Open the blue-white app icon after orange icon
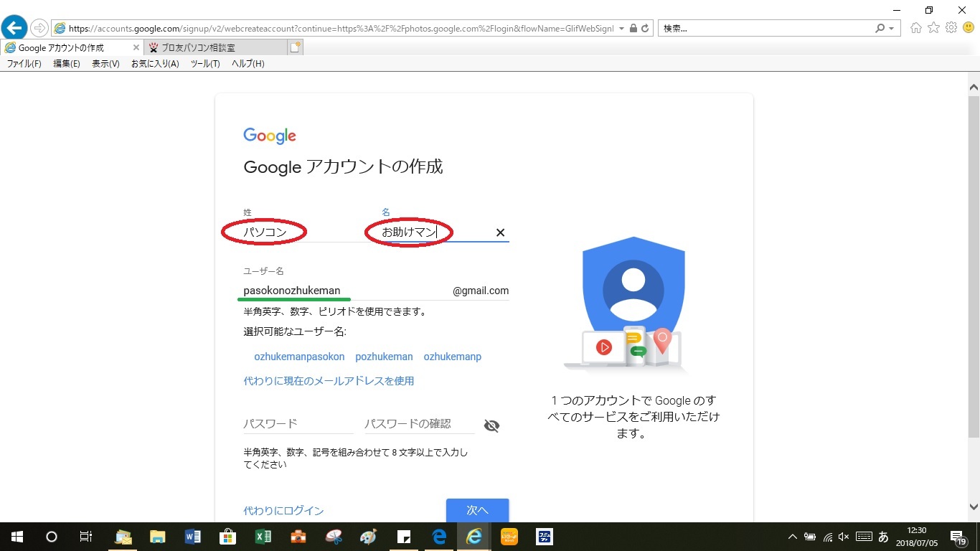This screenshot has width=980, height=551. click(x=545, y=537)
